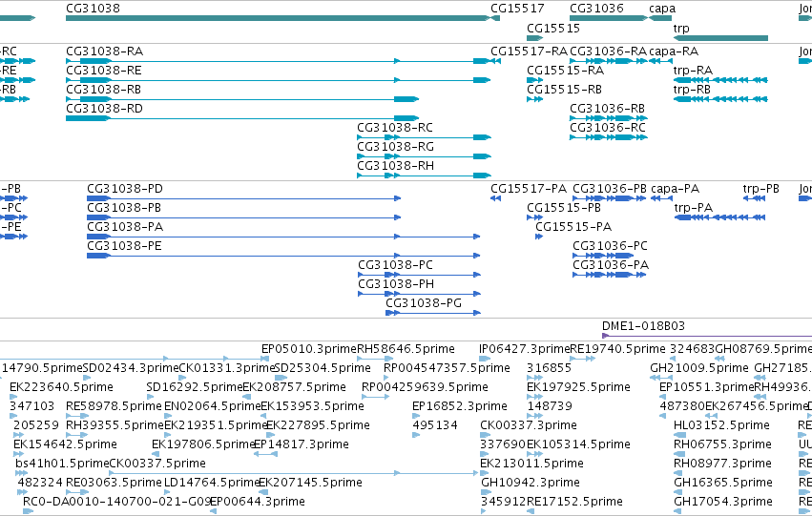
Task: Select EST CK00337.3prime
Action: click(x=485, y=435)
